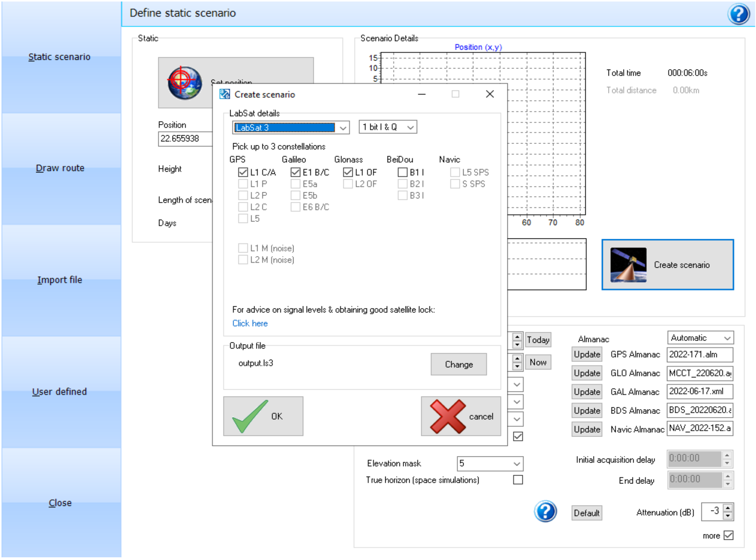Enable BeiDou B1 I checkbox

[x=402, y=172]
